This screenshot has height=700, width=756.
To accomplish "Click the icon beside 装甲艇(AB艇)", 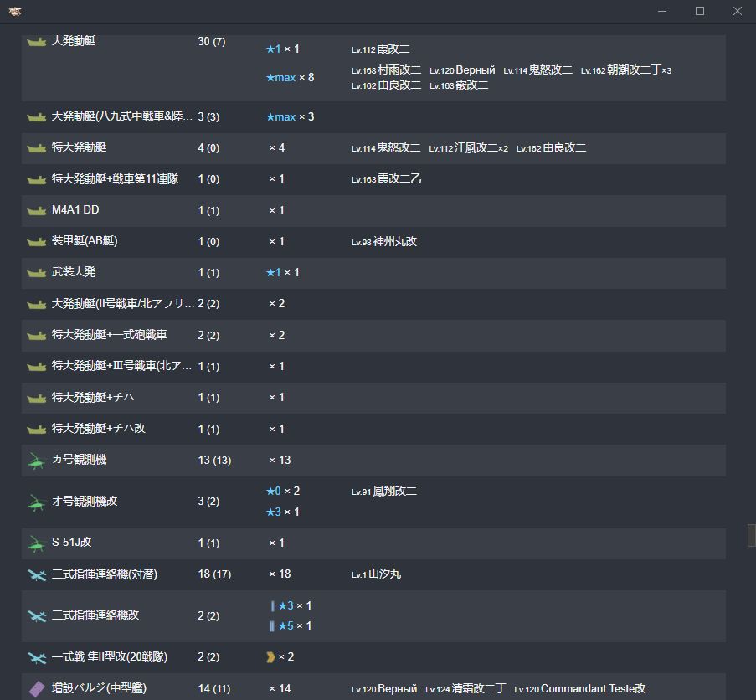I will (x=37, y=241).
